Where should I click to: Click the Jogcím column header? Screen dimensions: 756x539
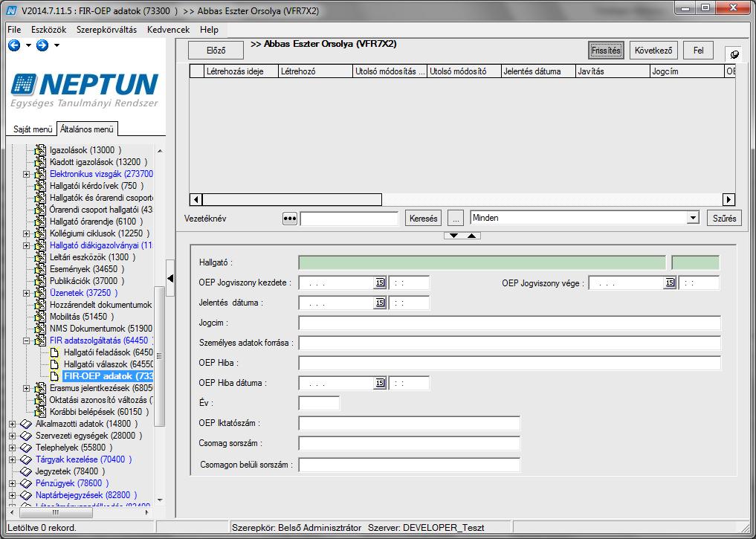(x=687, y=71)
